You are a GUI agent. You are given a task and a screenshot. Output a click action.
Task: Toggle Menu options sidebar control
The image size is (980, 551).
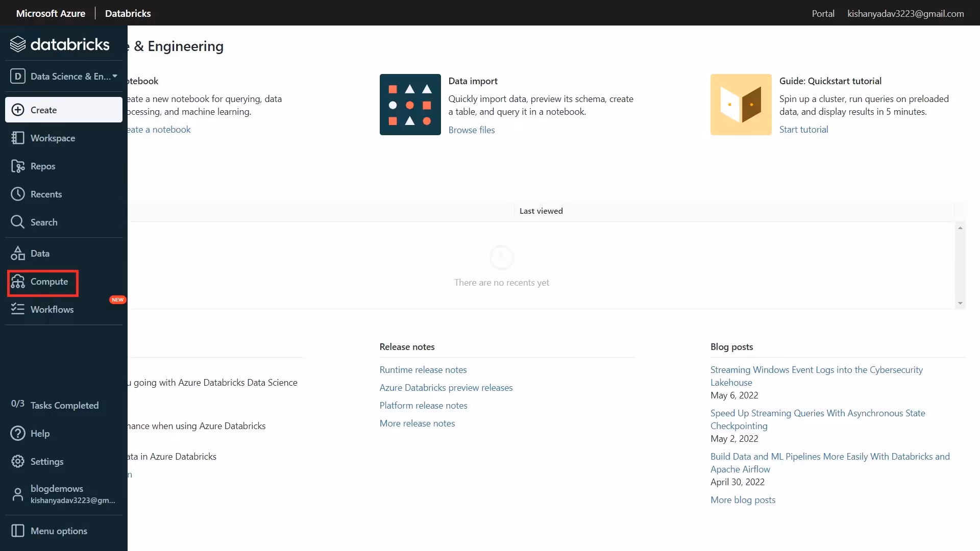tap(18, 531)
